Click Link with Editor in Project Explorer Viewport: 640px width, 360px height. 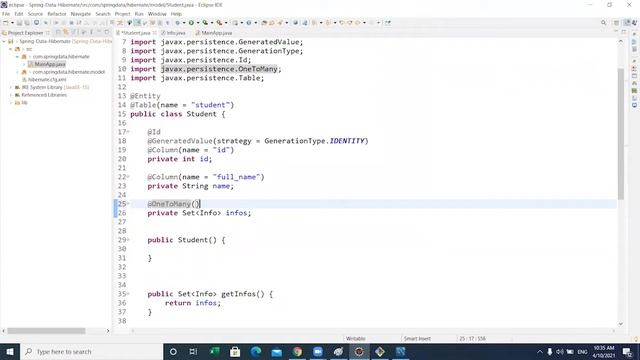point(65,32)
